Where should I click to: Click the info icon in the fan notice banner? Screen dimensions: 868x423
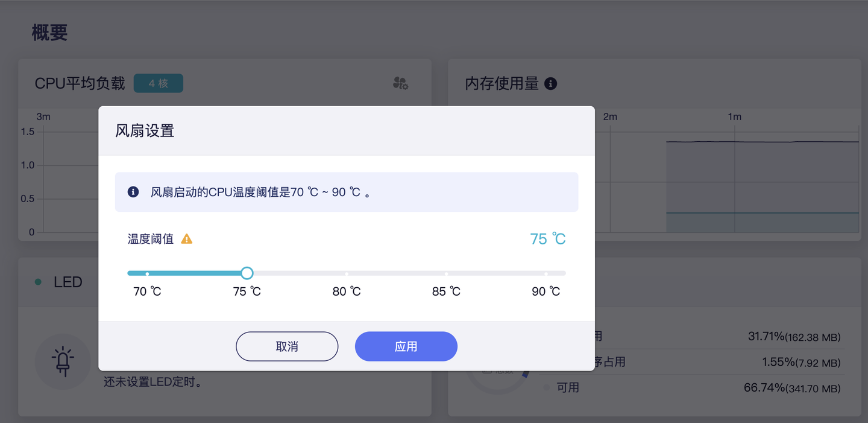(133, 192)
